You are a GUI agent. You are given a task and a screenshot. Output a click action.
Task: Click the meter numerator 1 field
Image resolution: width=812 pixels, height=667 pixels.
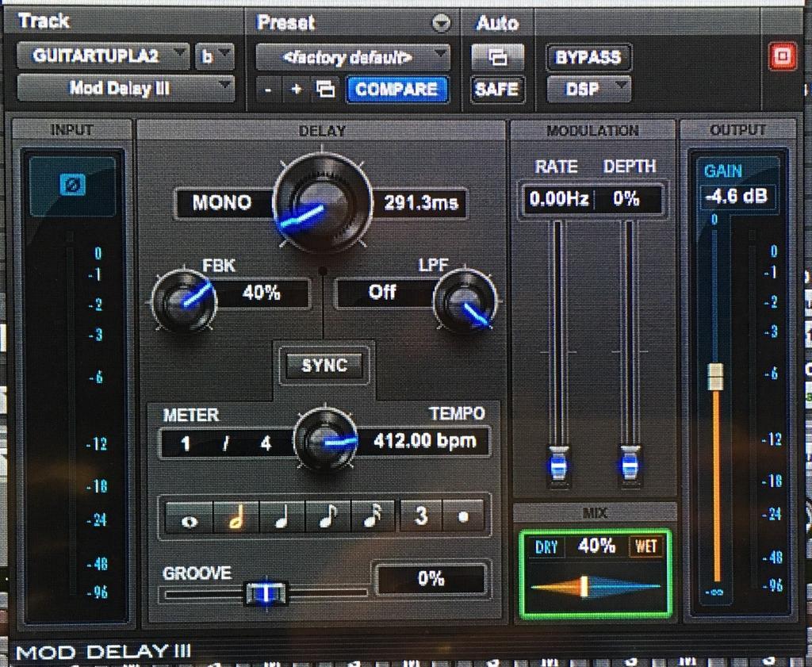(x=186, y=444)
